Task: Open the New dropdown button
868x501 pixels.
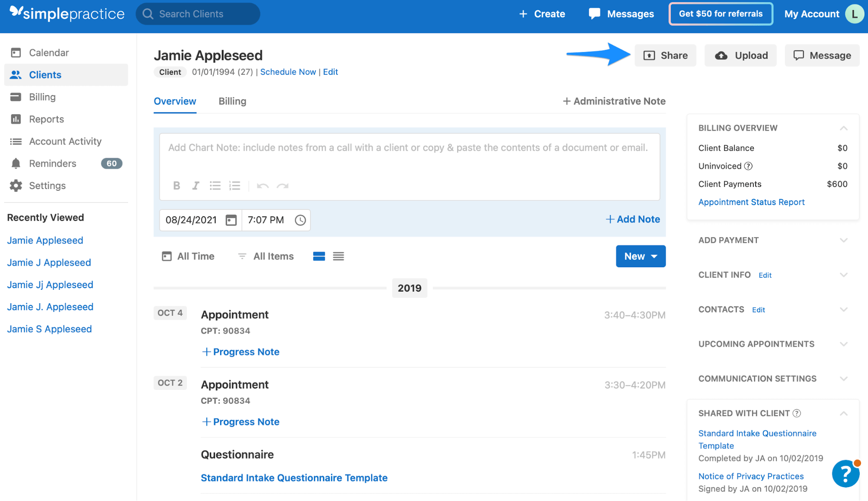Action: point(640,256)
